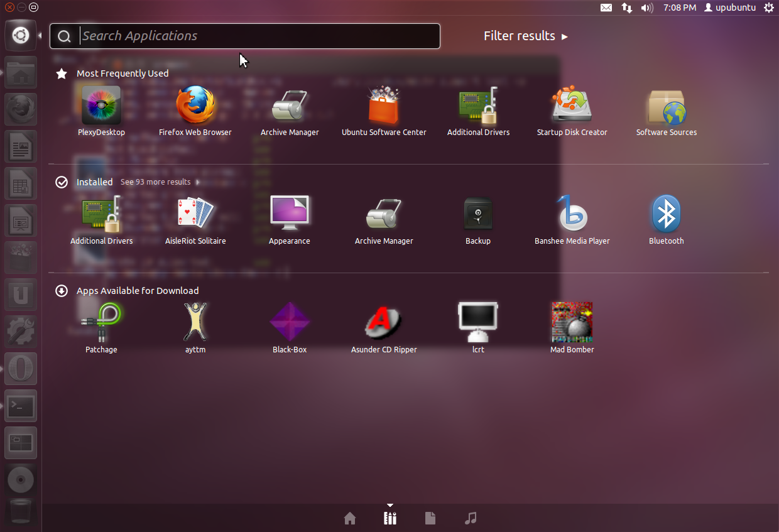Open the network connection indicator
This screenshot has width=779, height=532.
coord(627,8)
